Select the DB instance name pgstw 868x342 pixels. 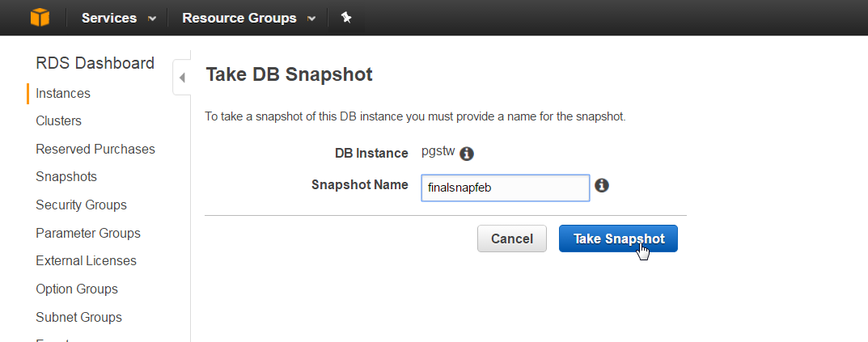coord(438,152)
